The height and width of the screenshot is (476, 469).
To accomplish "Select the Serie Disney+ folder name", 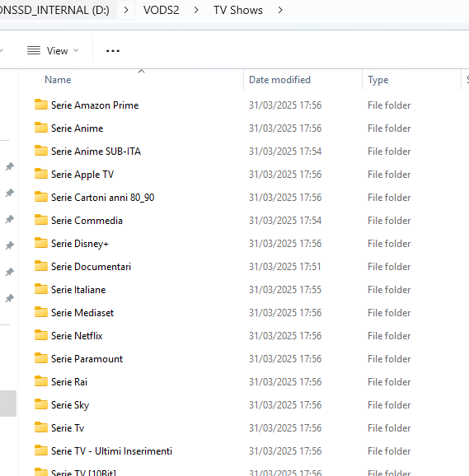I will (80, 244).
